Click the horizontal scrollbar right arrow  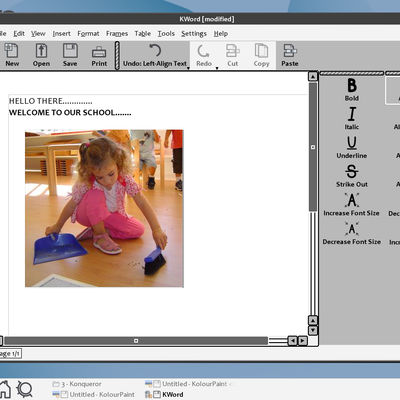tap(302, 341)
